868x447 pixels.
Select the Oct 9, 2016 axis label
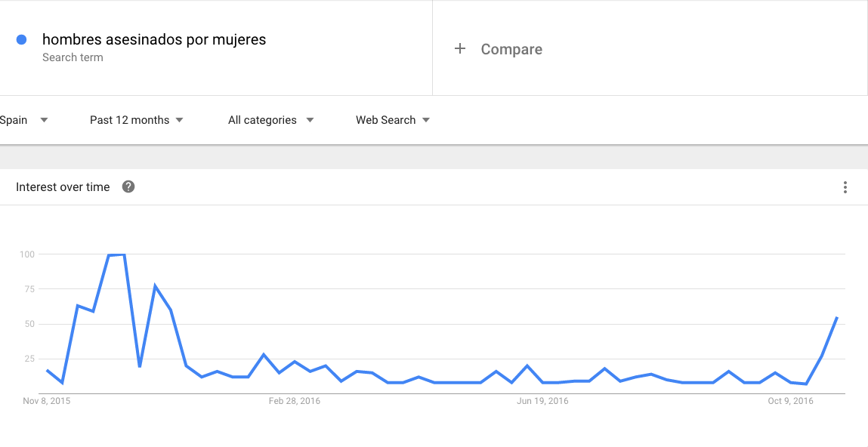pyautogui.click(x=791, y=401)
